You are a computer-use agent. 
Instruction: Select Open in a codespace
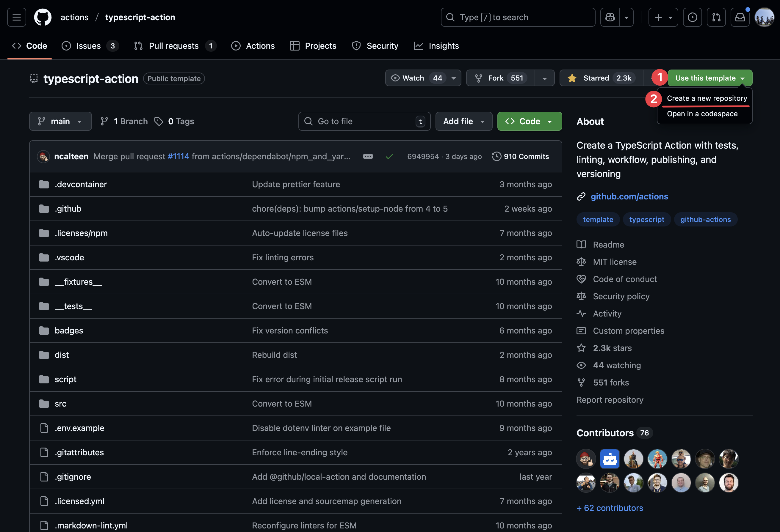(702, 114)
